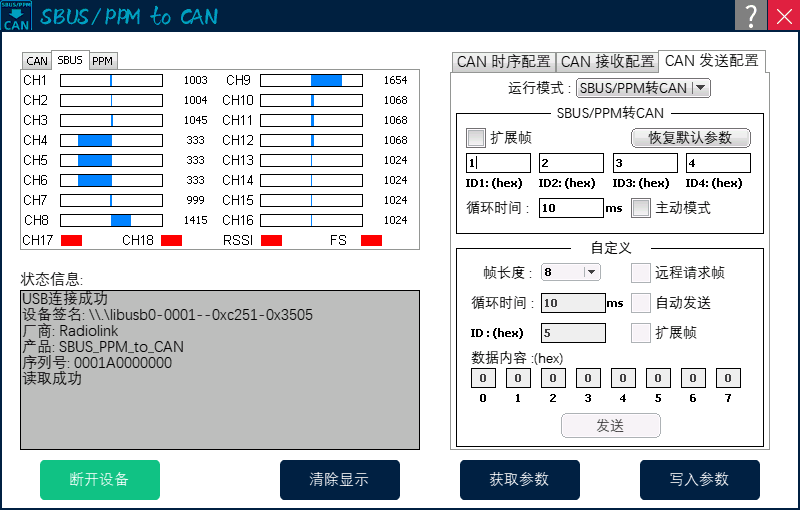
Task: Click the CH9 channel value bar
Action: [x=310, y=80]
